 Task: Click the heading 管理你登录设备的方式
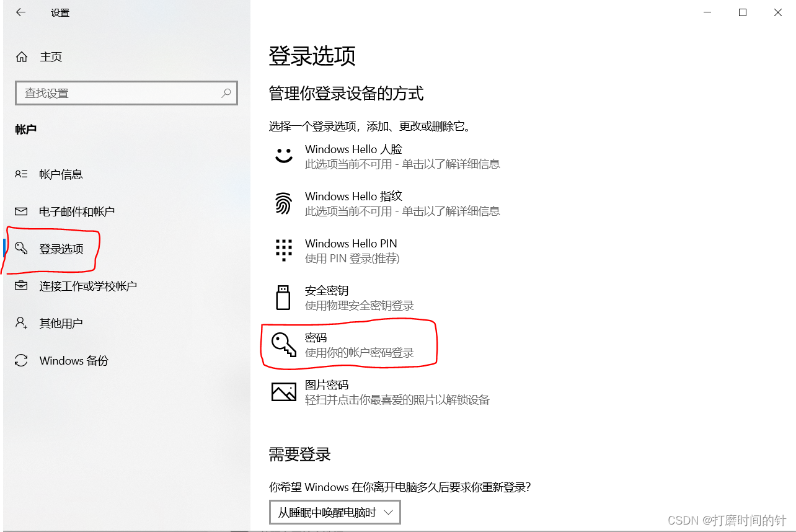tap(347, 94)
